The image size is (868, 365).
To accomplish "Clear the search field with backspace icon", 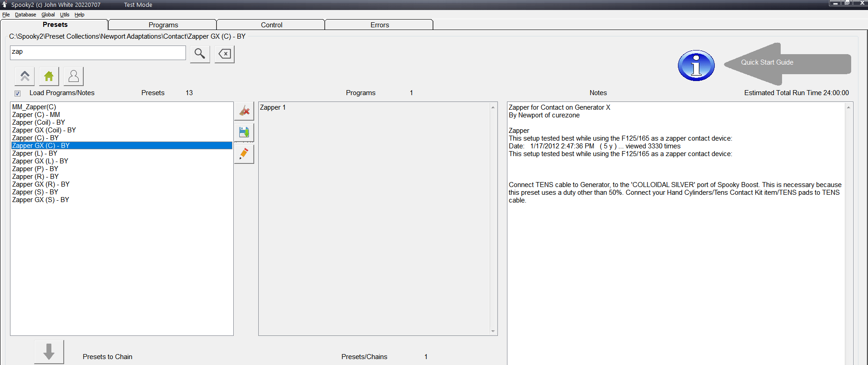I will click(x=225, y=54).
